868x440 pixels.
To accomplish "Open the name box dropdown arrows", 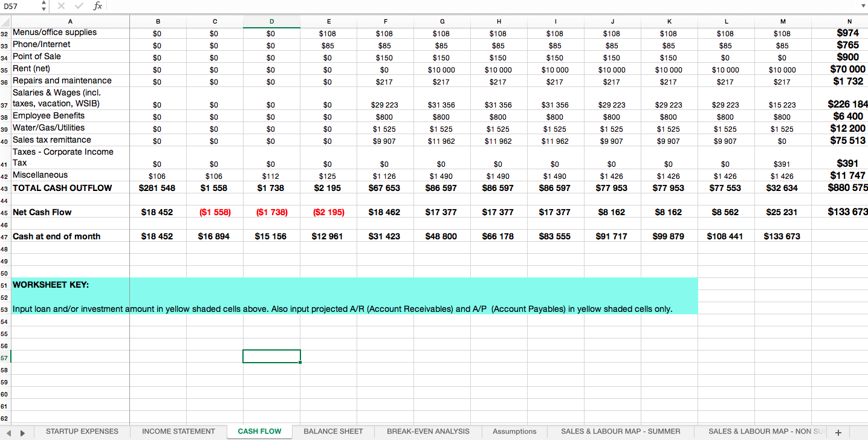I will 42,7.
